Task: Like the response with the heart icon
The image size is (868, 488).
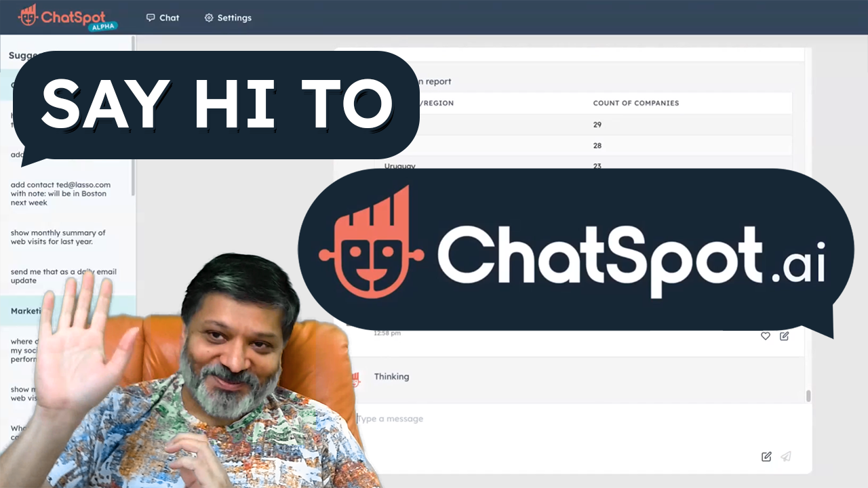Action: [766, 335]
